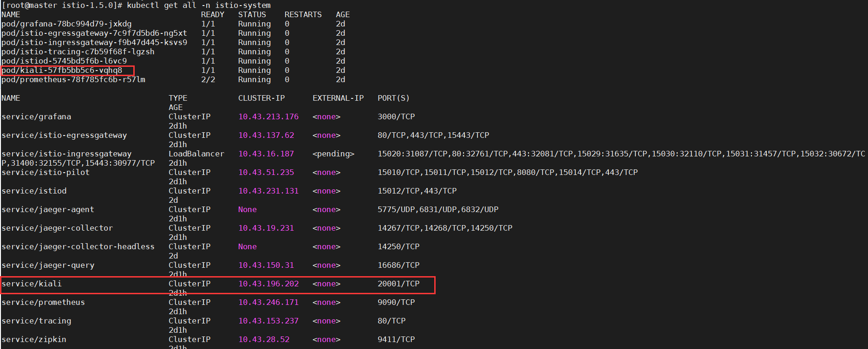Click the RESTARTS column header

[x=303, y=15]
